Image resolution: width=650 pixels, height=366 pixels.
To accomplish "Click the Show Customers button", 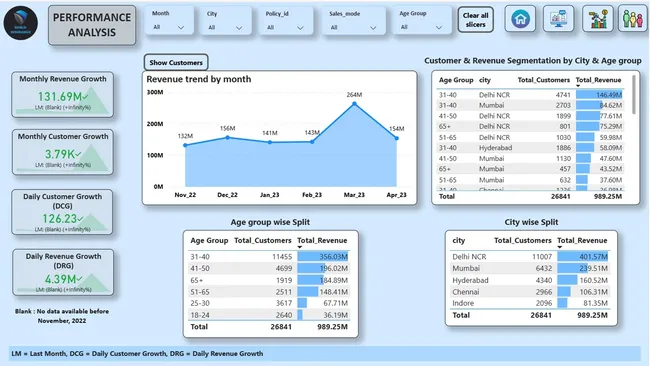I will pyautogui.click(x=176, y=63).
